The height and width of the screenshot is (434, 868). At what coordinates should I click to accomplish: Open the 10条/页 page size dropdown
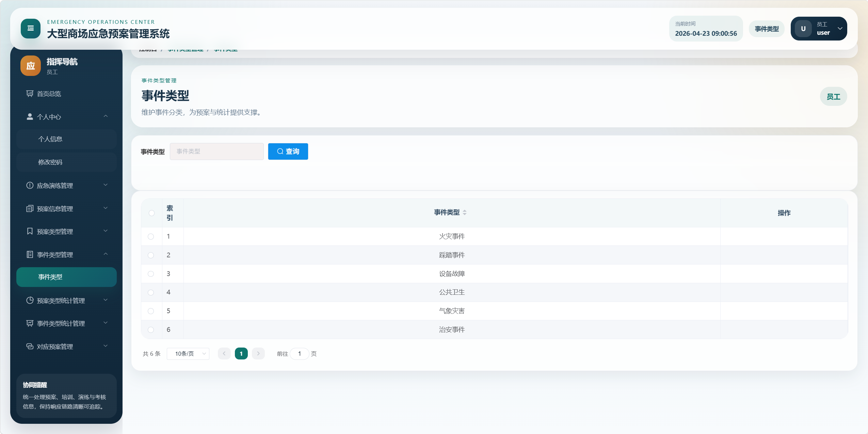(x=188, y=354)
